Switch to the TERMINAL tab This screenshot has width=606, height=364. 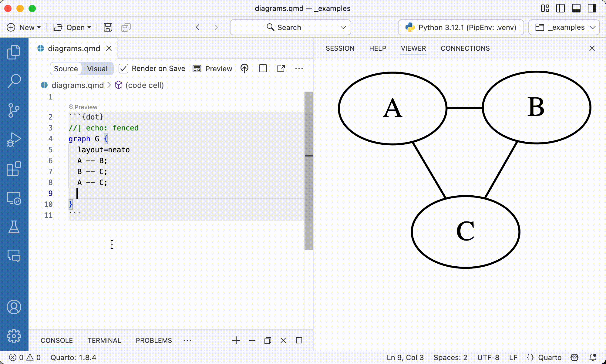(104, 340)
